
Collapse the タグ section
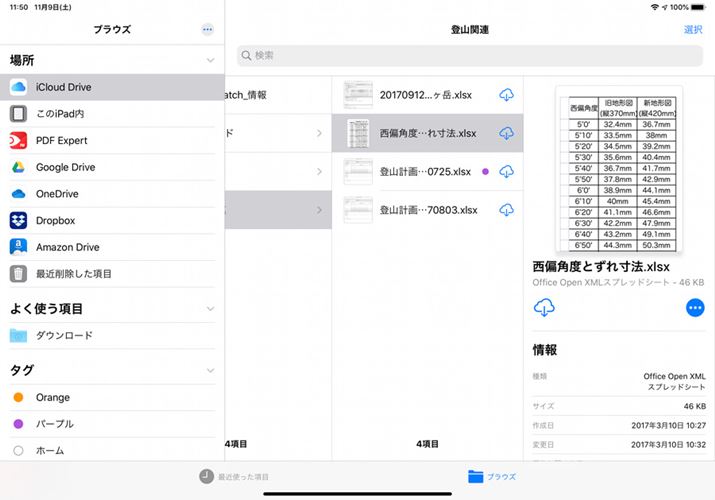click(209, 370)
